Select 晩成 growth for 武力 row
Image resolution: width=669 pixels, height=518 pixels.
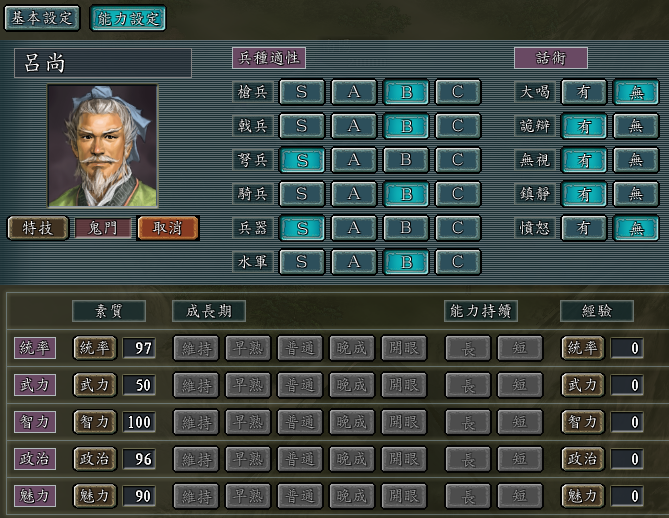tap(352, 385)
